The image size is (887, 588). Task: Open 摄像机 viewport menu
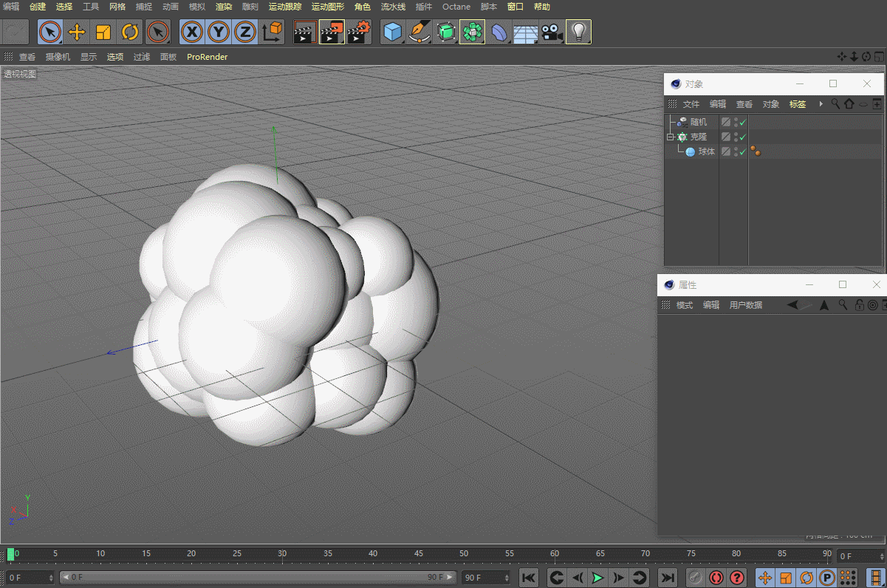[x=58, y=57]
